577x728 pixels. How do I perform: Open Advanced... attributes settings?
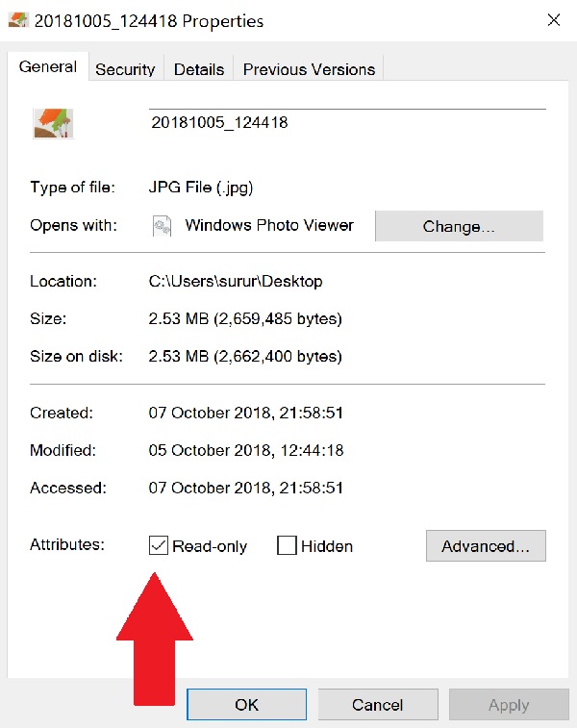[x=486, y=546]
